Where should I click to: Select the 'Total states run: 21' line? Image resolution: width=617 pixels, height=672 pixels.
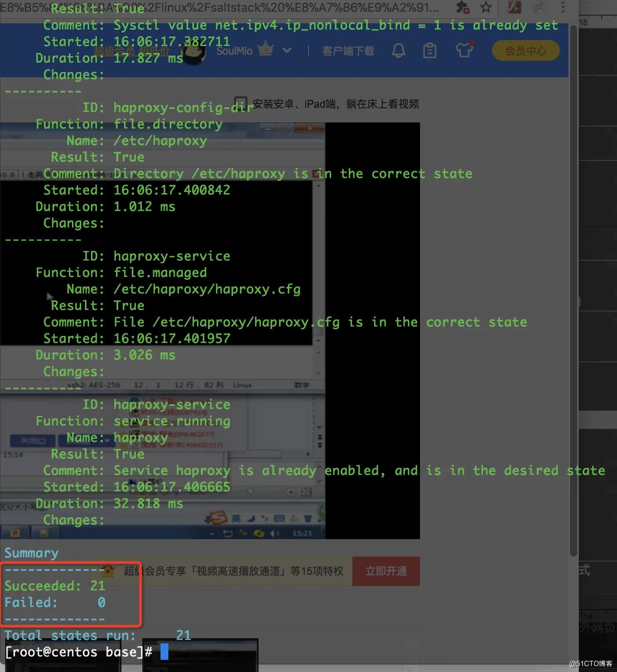click(x=98, y=635)
